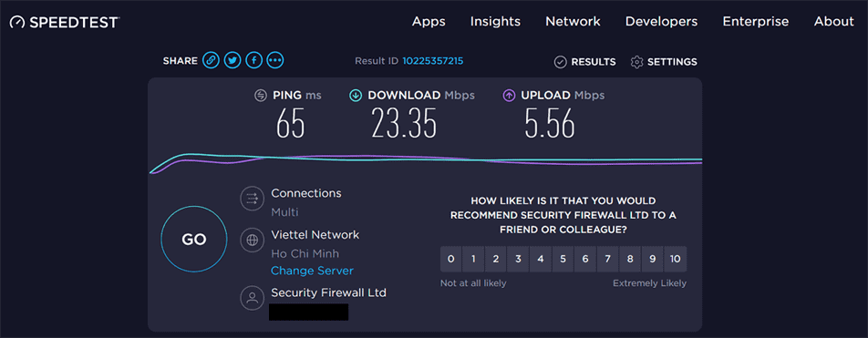Click the Security Firewall Ltd provider name
This screenshot has width=868, height=338.
coord(329,292)
